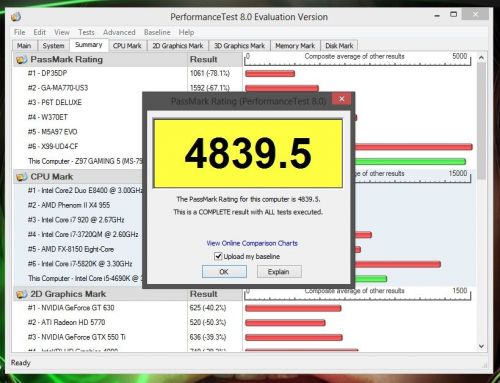
Task: Open the Baseline menu
Action: 157,32
